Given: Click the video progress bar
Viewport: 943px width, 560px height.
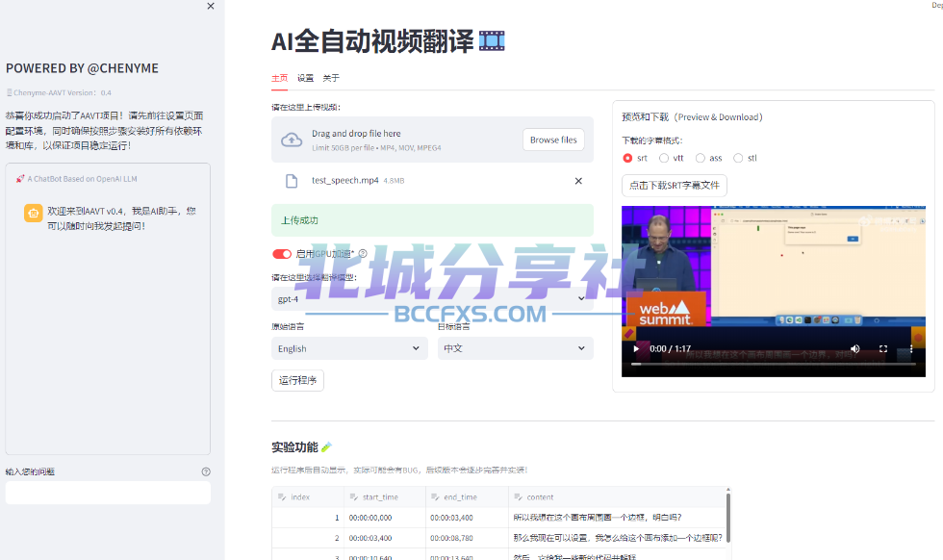Looking at the screenshot, I should (774, 364).
